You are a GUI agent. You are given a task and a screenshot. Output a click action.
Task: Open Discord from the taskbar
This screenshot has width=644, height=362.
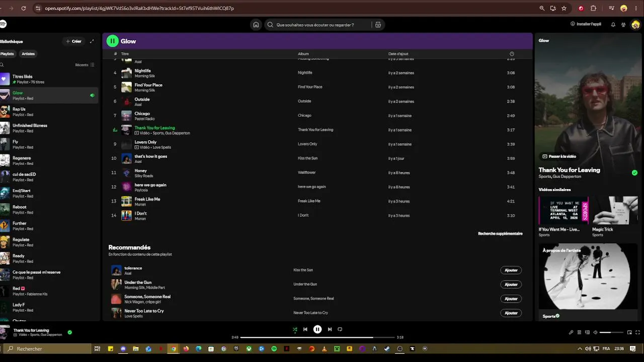(123, 348)
